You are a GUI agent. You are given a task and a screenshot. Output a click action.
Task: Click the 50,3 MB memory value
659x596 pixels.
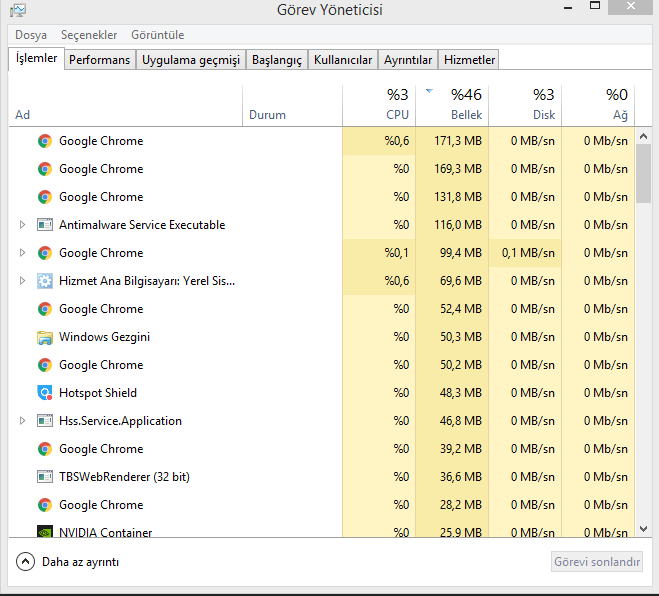coord(461,337)
